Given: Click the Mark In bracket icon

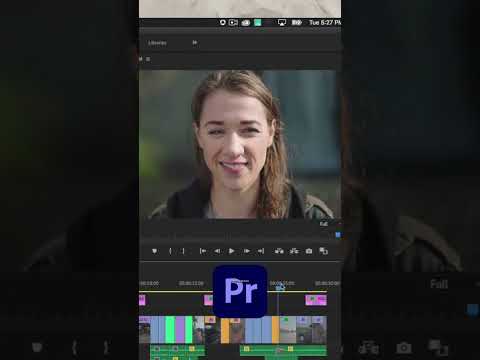Looking at the screenshot, I should [x=170, y=251].
